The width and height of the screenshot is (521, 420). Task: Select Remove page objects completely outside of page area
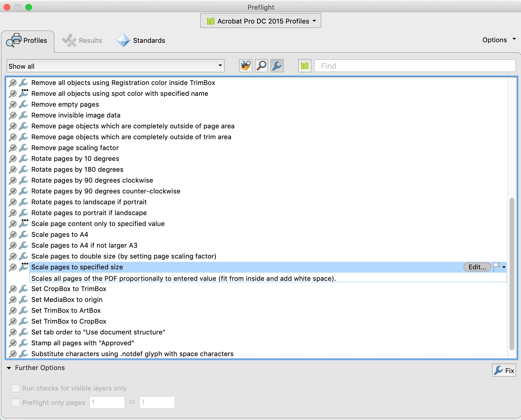click(133, 126)
